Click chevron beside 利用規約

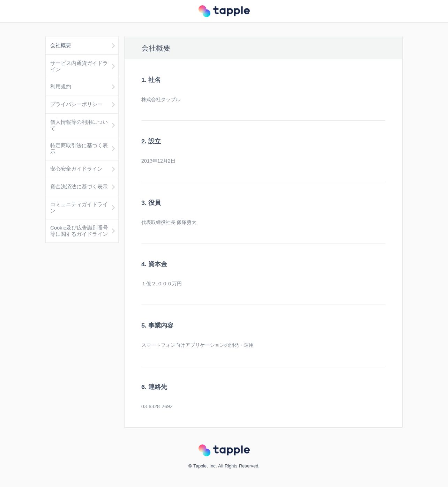click(113, 87)
